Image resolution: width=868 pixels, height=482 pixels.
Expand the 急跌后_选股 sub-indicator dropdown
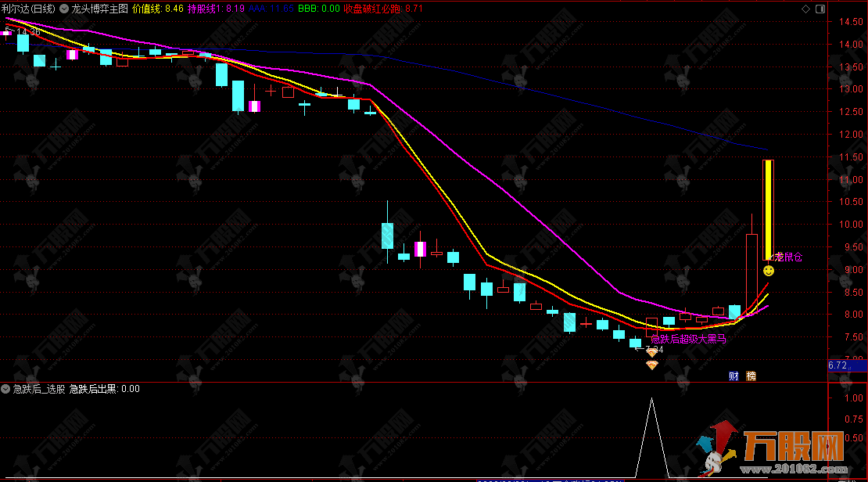pyautogui.click(x=5, y=389)
